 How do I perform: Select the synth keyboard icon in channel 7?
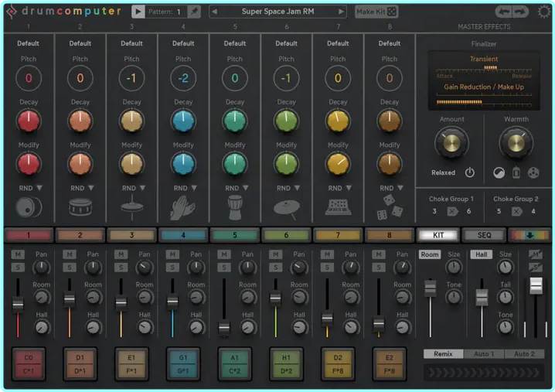[x=338, y=207]
